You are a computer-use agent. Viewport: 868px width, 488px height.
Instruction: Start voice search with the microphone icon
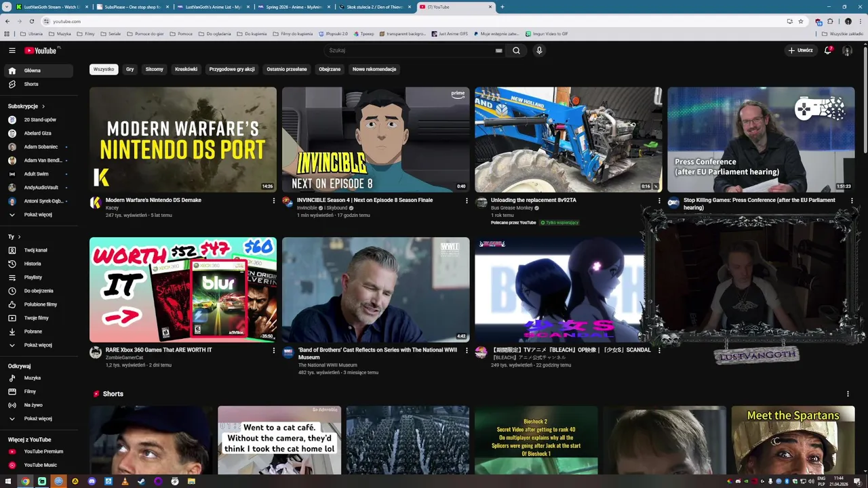539,50
